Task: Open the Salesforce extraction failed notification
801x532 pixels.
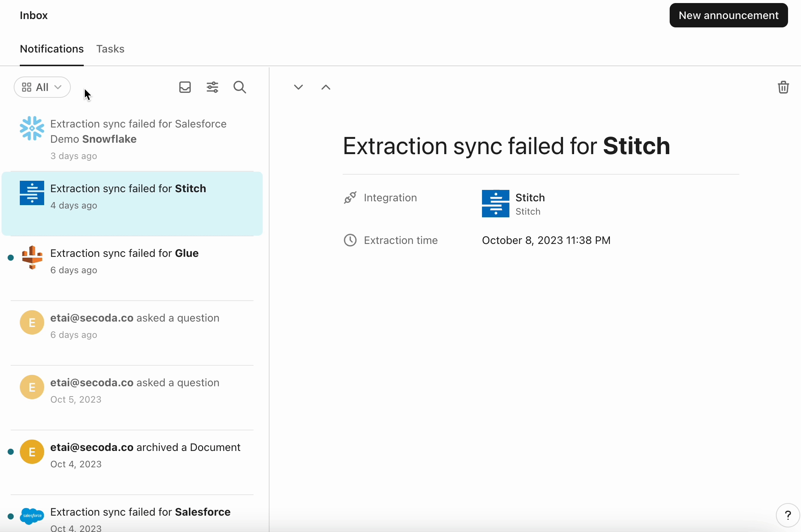Action: coord(132,514)
